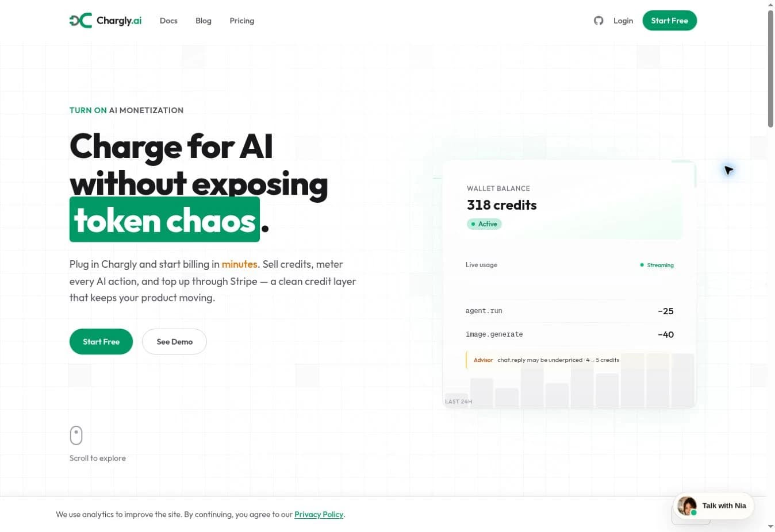
Task: Select the image.generate usage row label
Action: click(494, 334)
